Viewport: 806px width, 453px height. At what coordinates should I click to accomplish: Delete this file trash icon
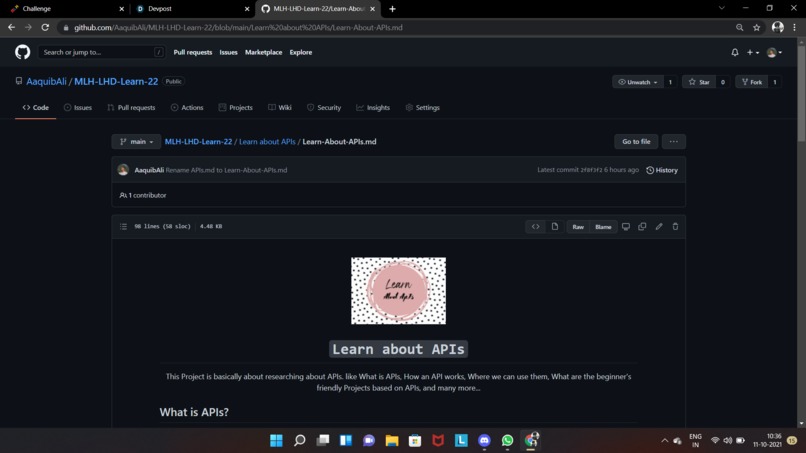[x=675, y=226]
